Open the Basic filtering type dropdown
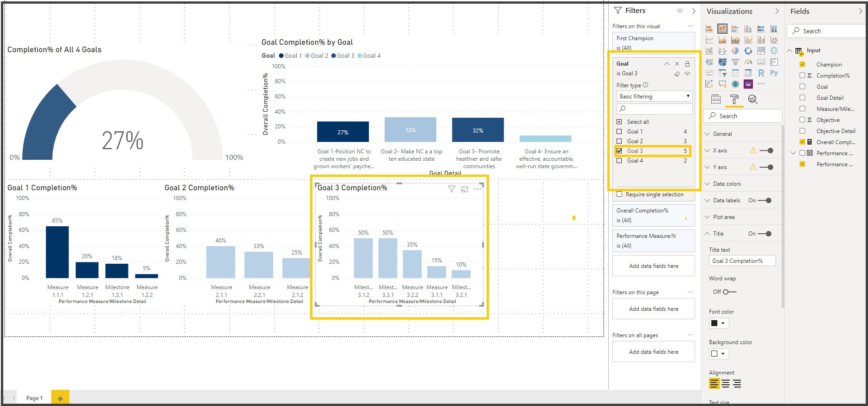Viewport: 868px width, 406px height. pos(654,96)
